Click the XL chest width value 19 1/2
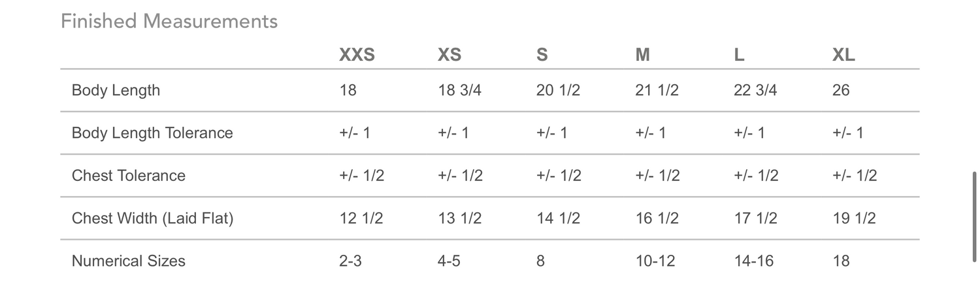This screenshot has width=980, height=294. coord(854,218)
